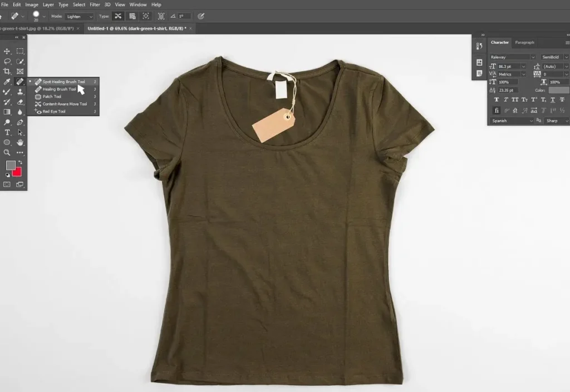Activate the Horizontal Type tool
This screenshot has width=570, height=392.
(7, 132)
